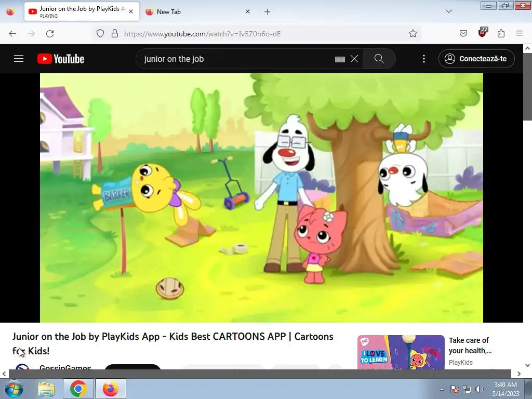This screenshot has height=399, width=532.
Task: Click the Firefox taskbar button
Action: [x=111, y=389]
